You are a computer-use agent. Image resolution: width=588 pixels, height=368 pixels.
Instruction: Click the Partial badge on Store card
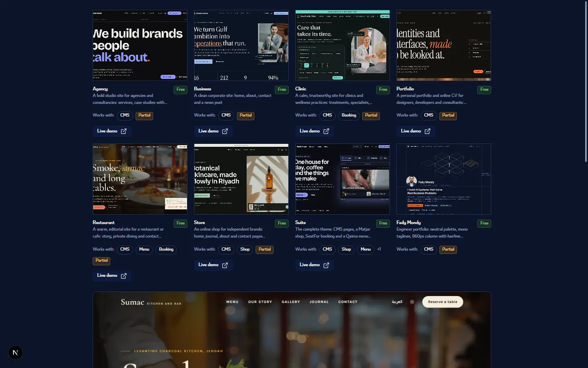pyautogui.click(x=265, y=250)
